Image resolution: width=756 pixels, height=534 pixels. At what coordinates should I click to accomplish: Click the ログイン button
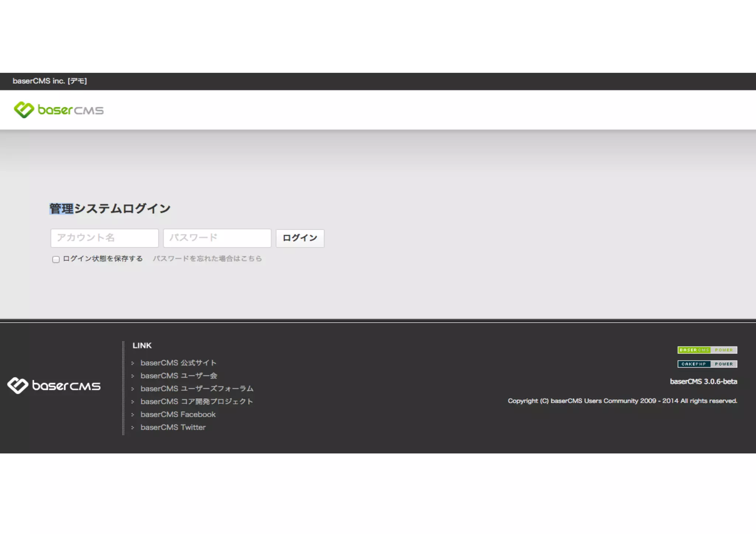coord(300,238)
